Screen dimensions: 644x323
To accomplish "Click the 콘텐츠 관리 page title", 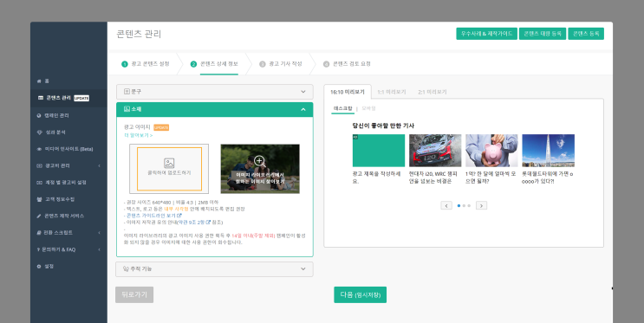I will pyautogui.click(x=139, y=34).
